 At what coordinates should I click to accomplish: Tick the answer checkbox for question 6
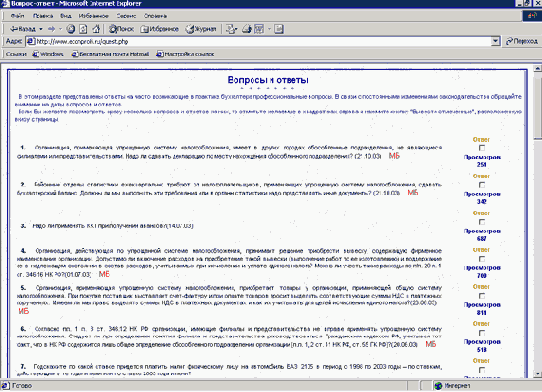click(482, 333)
